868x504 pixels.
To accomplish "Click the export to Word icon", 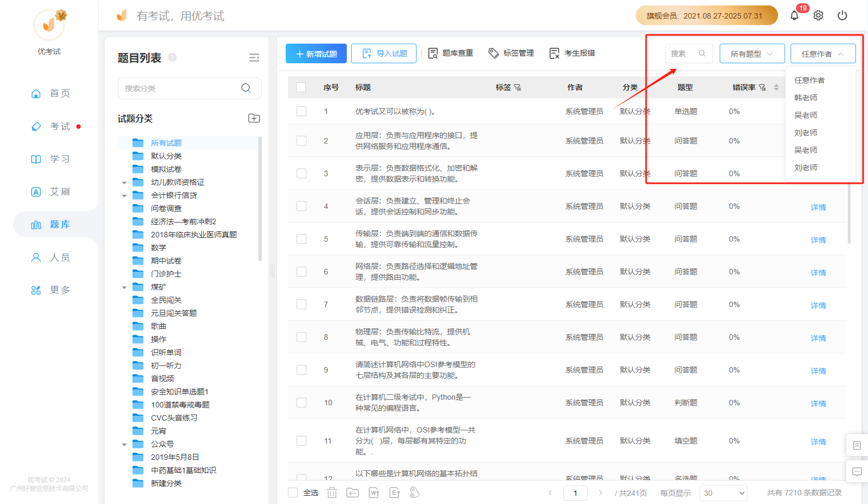I will point(374,493).
